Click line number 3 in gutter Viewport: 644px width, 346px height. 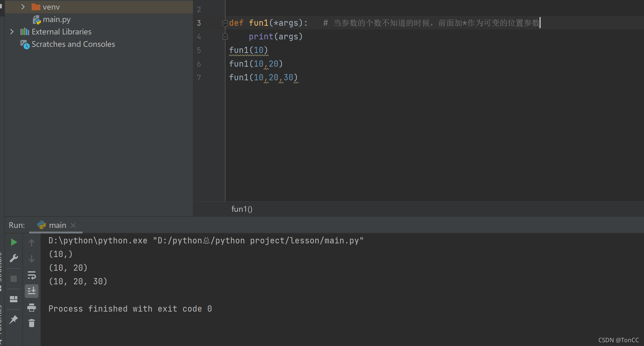[199, 23]
